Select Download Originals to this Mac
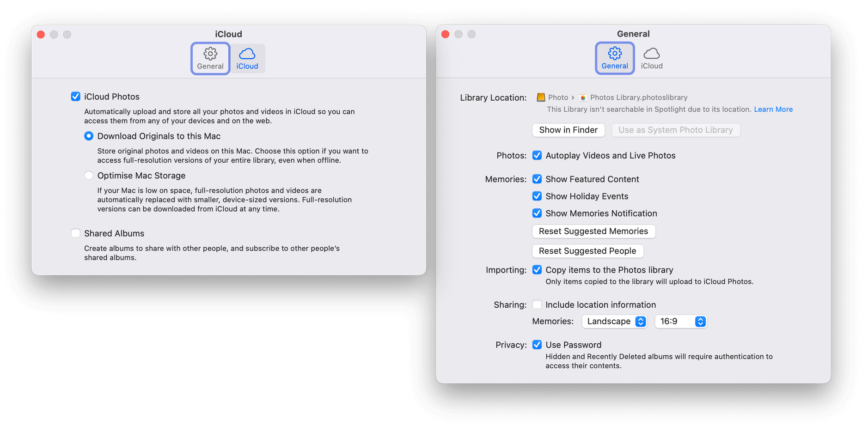Viewport: 868px width, 432px height. coord(89,136)
